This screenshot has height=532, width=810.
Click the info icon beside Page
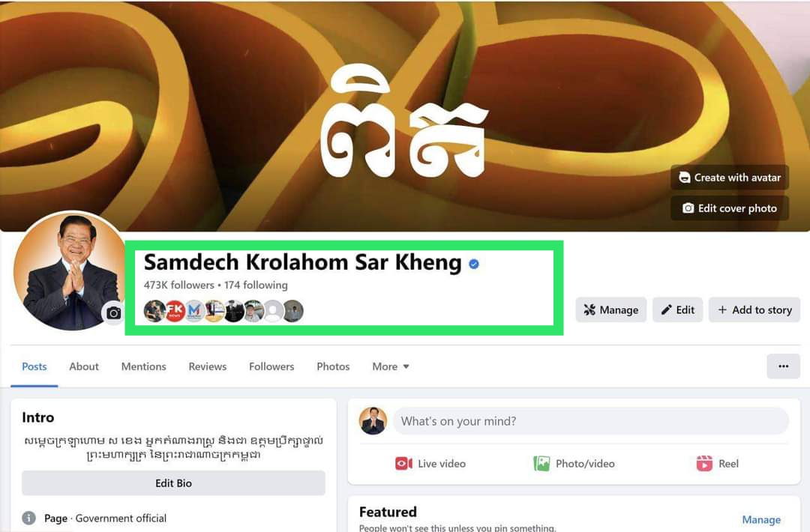(29, 518)
